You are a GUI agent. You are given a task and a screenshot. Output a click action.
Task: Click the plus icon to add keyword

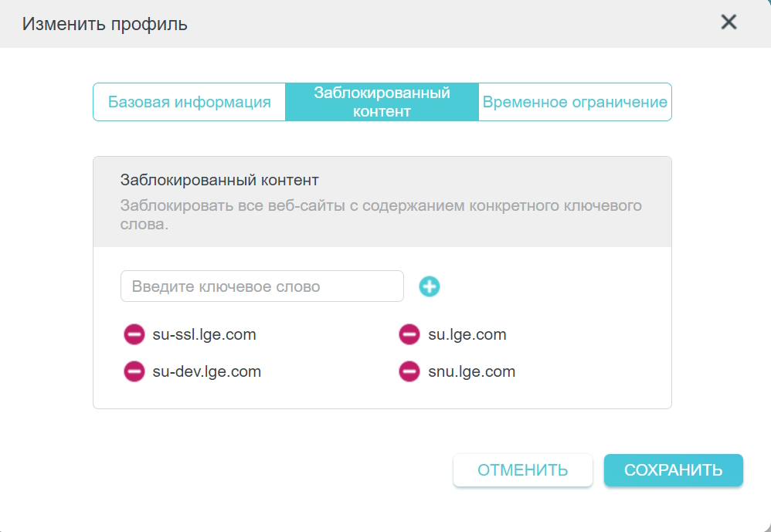430,286
